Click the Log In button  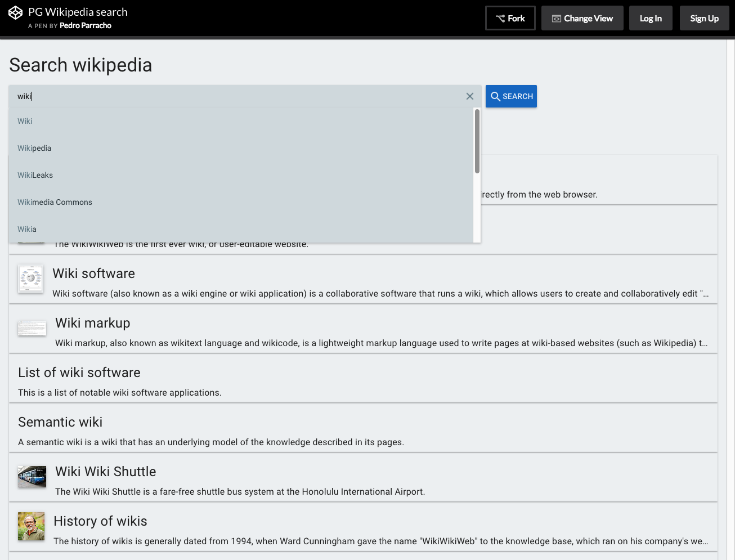point(651,19)
